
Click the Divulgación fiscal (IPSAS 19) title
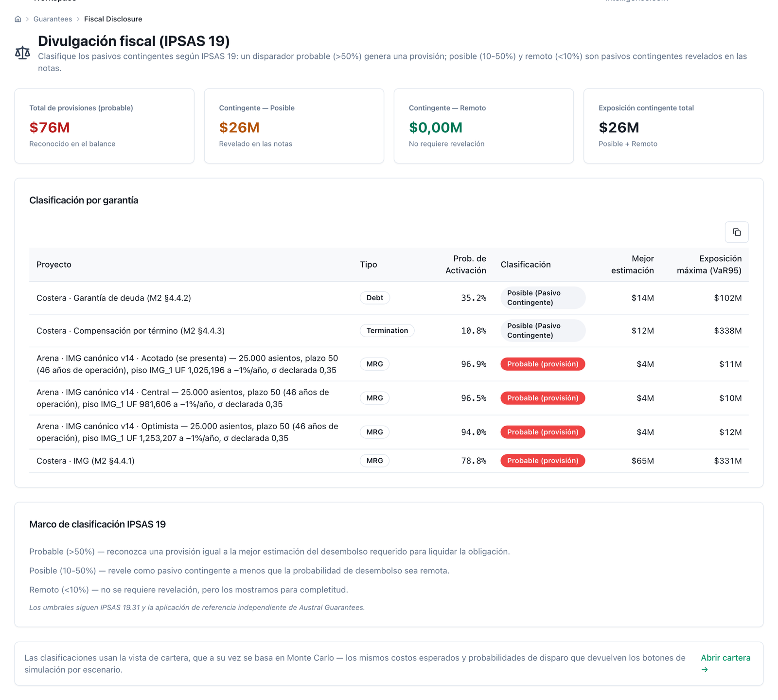point(134,41)
